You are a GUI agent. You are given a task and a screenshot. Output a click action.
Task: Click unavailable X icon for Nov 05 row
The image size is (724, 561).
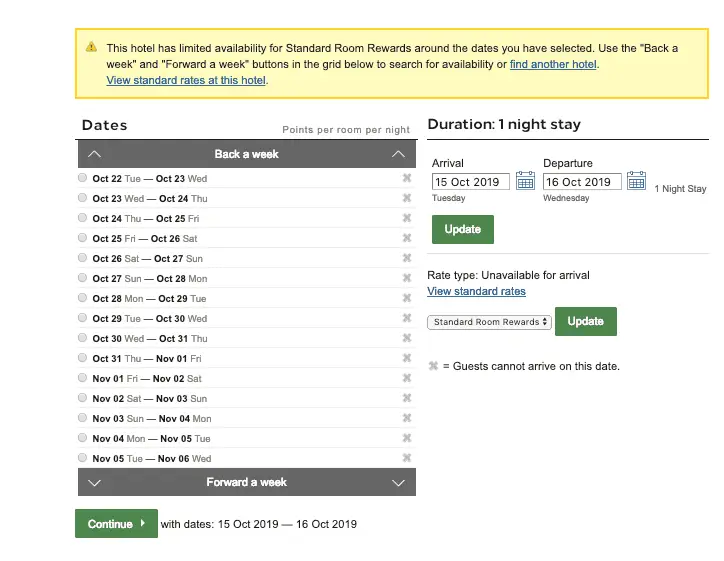click(x=407, y=458)
